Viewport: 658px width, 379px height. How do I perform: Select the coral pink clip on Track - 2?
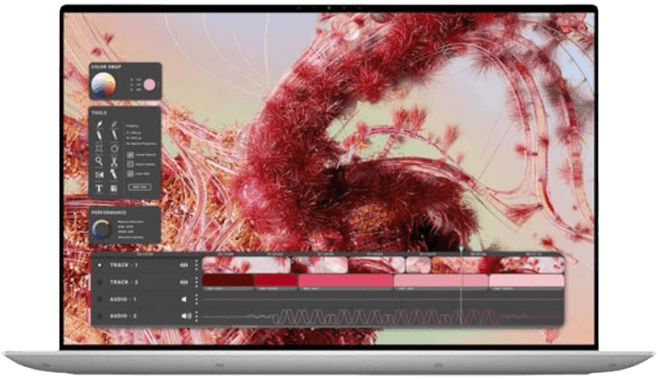coord(346,281)
